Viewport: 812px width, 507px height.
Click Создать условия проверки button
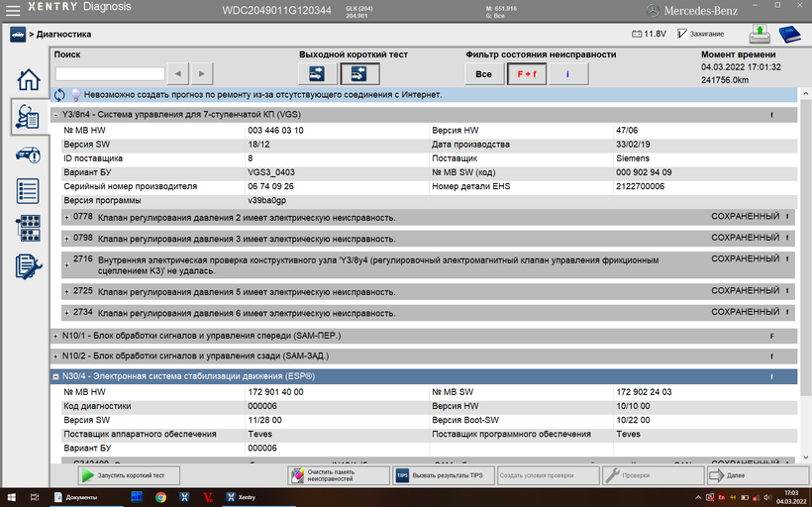coord(549,475)
